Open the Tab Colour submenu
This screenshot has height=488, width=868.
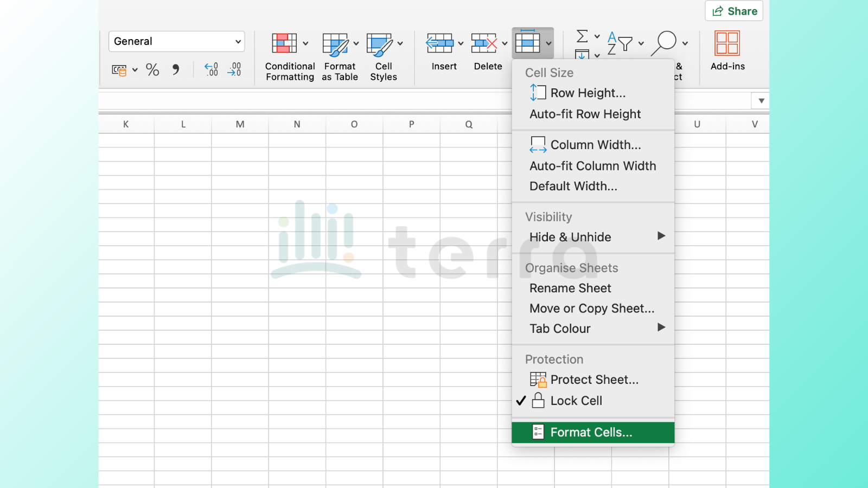(593, 329)
